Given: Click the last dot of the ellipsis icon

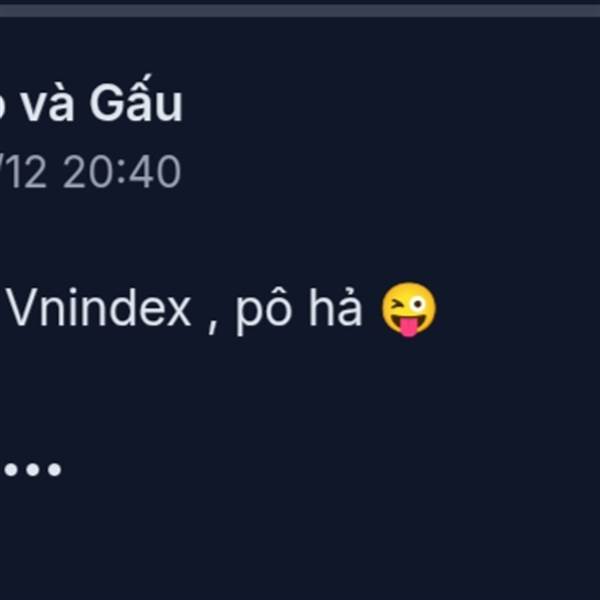Looking at the screenshot, I should tap(54, 470).
